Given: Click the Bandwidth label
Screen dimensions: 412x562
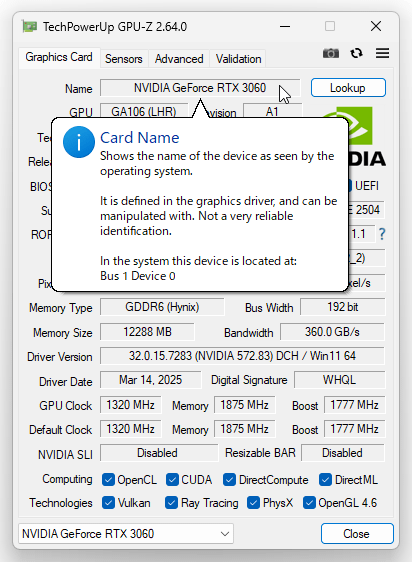Looking at the screenshot, I should pyautogui.click(x=248, y=333).
